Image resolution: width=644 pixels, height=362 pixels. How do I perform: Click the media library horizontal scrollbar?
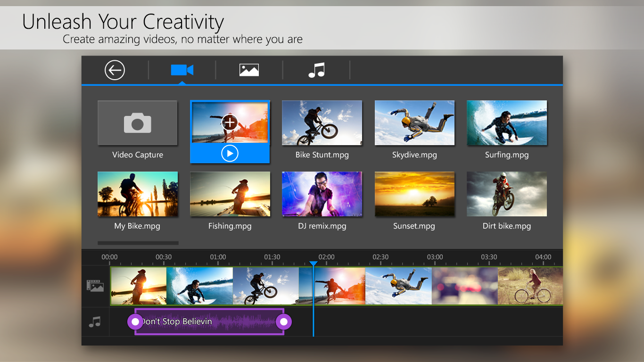click(138, 243)
